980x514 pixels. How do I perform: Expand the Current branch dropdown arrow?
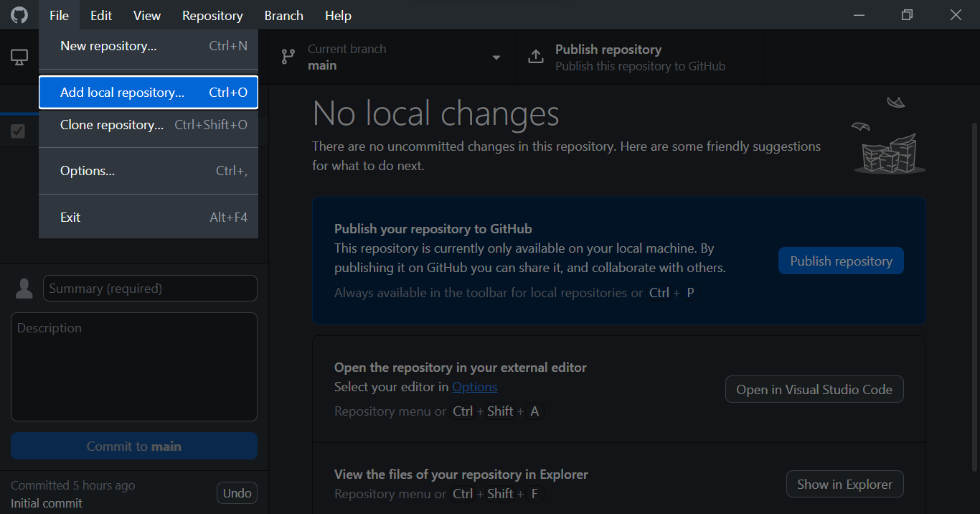click(496, 57)
